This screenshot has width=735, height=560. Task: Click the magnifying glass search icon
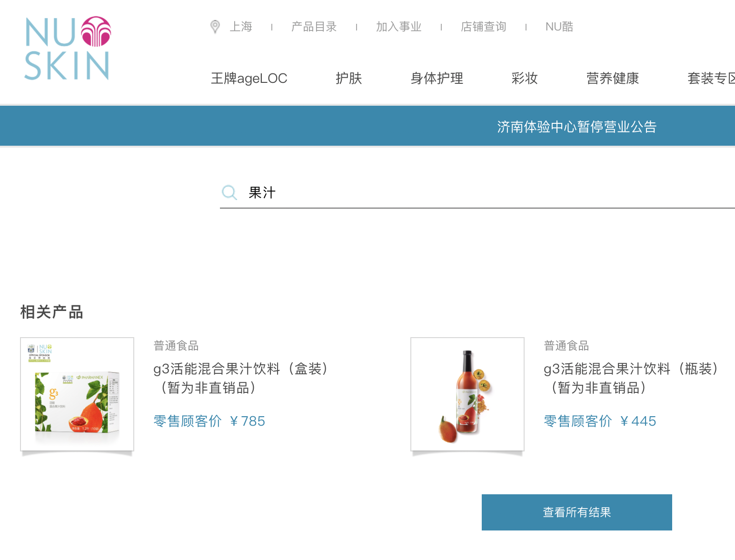point(230,192)
